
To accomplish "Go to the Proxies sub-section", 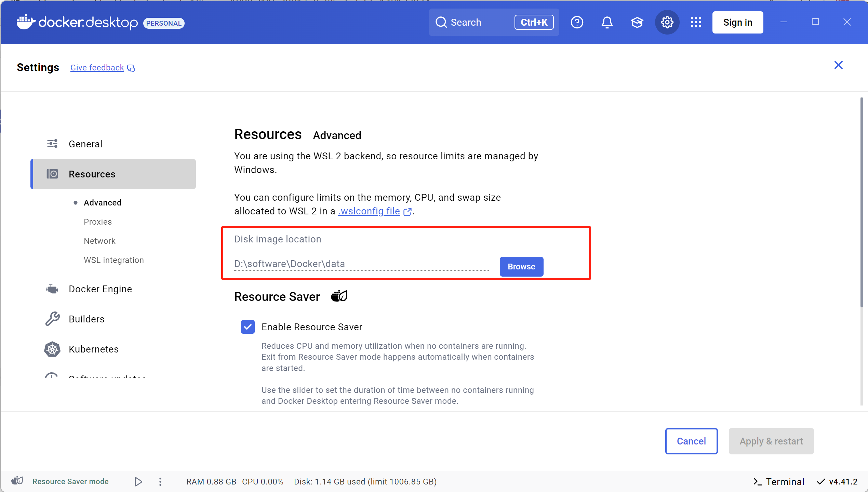I will [98, 222].
